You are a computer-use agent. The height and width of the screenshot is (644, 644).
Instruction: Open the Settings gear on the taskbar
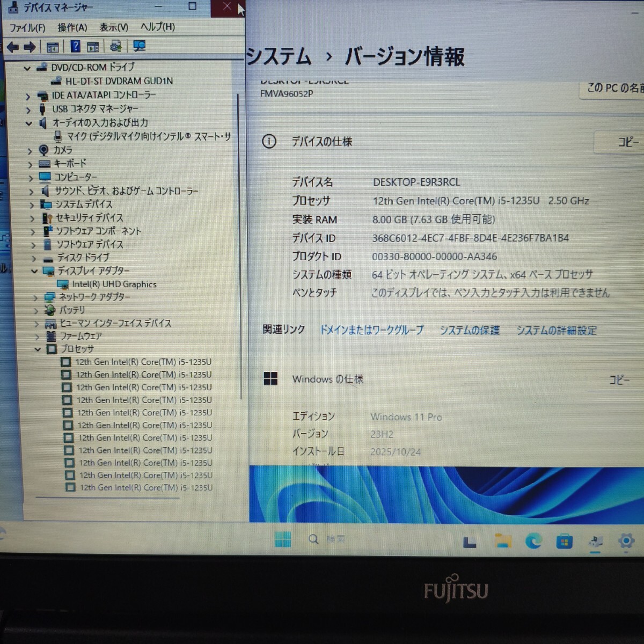626,541
